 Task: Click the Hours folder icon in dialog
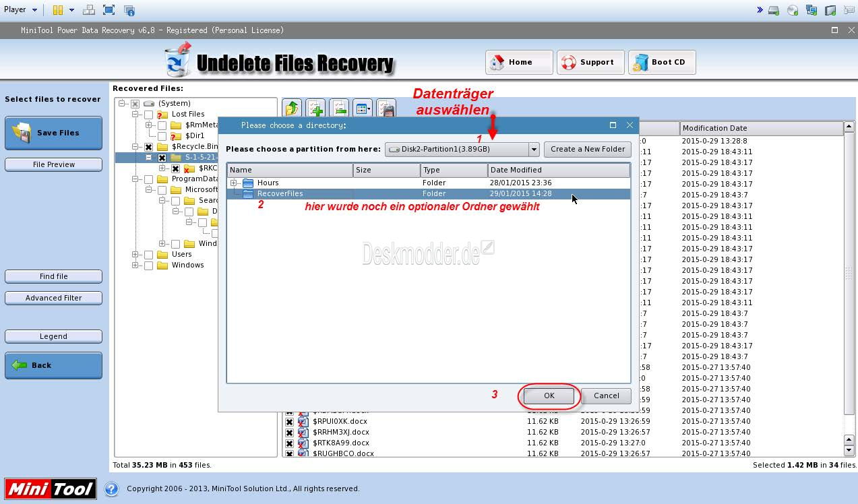(248, 183)
